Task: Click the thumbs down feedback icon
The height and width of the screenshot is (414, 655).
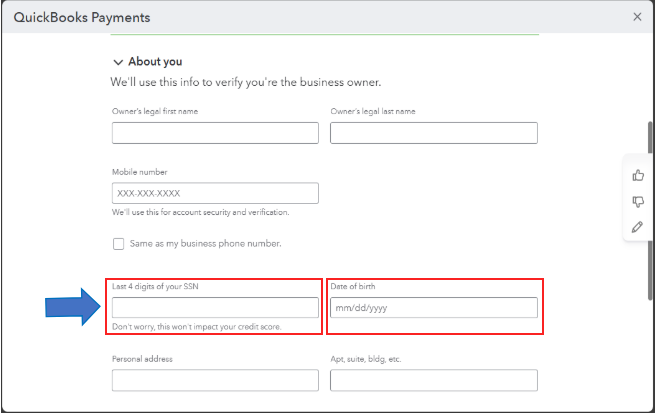Action: tap(638, 201)
